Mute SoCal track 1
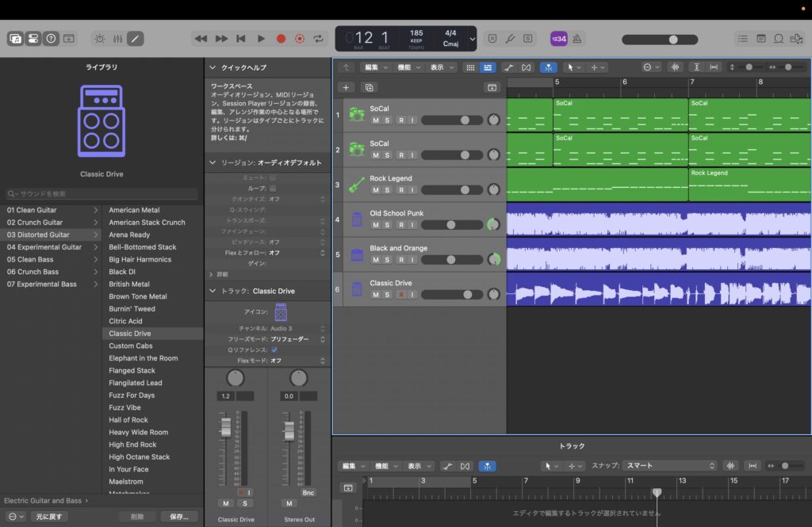812x527 pixels. tap(375, 120)
